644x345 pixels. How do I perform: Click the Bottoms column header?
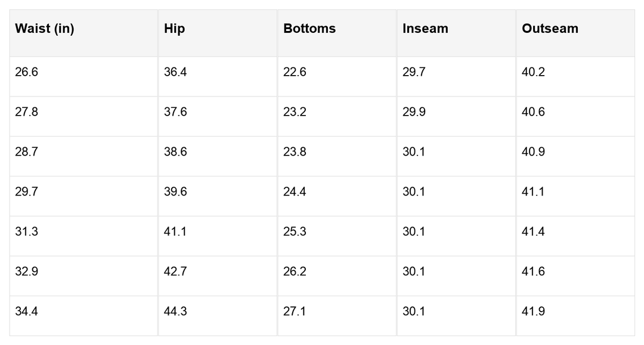[309, 29]
